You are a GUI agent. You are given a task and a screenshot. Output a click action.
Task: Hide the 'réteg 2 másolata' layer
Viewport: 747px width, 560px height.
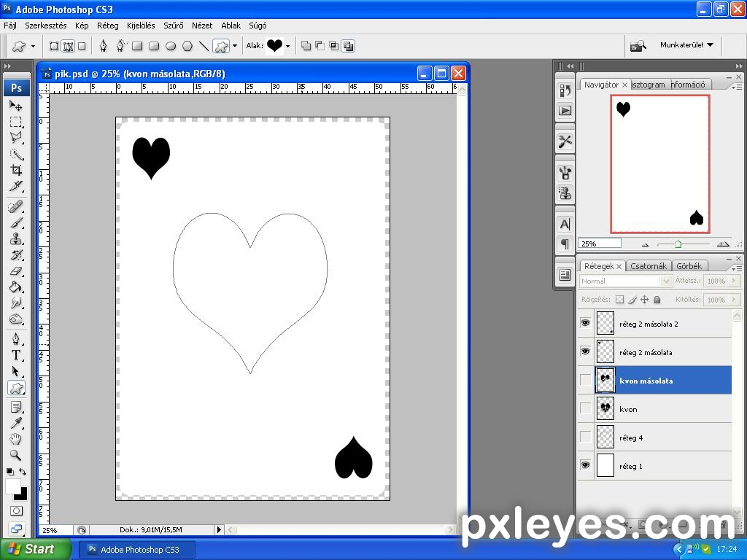pos(586,351)
